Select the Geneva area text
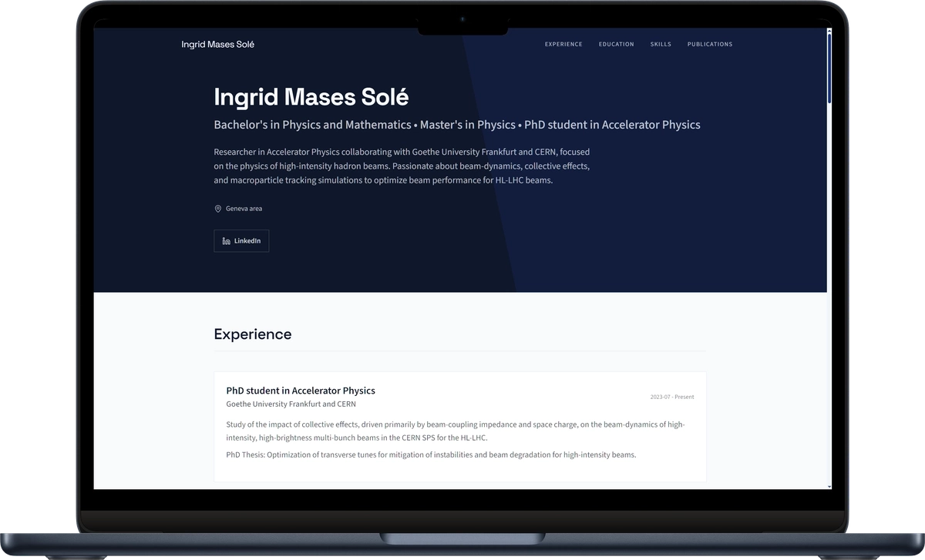The height and width of the screenshot is (560, 925). 244,209
